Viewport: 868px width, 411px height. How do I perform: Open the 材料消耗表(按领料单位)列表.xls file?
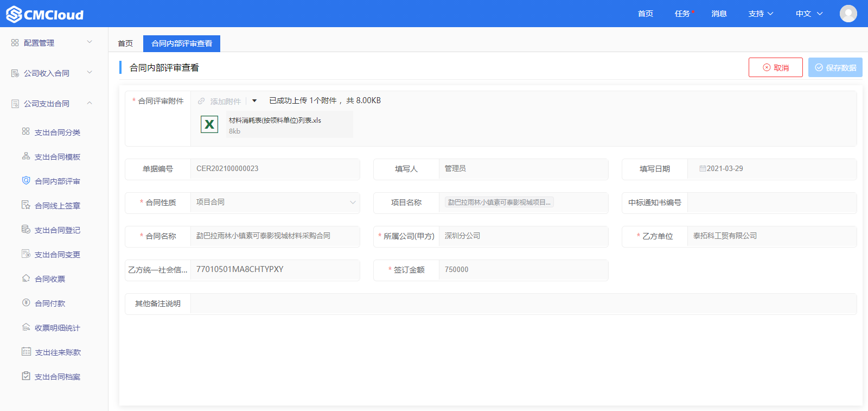point(275,121)
